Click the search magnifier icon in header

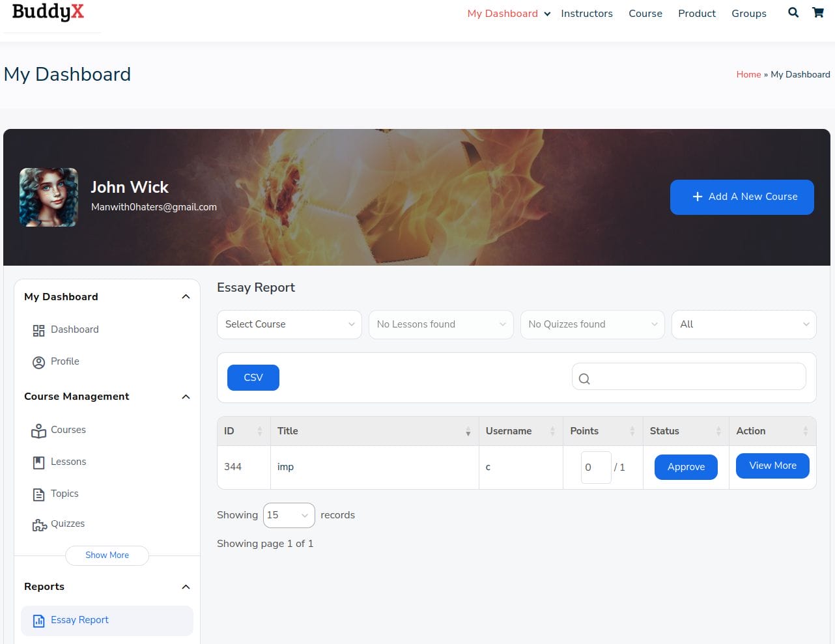point(793,12)
